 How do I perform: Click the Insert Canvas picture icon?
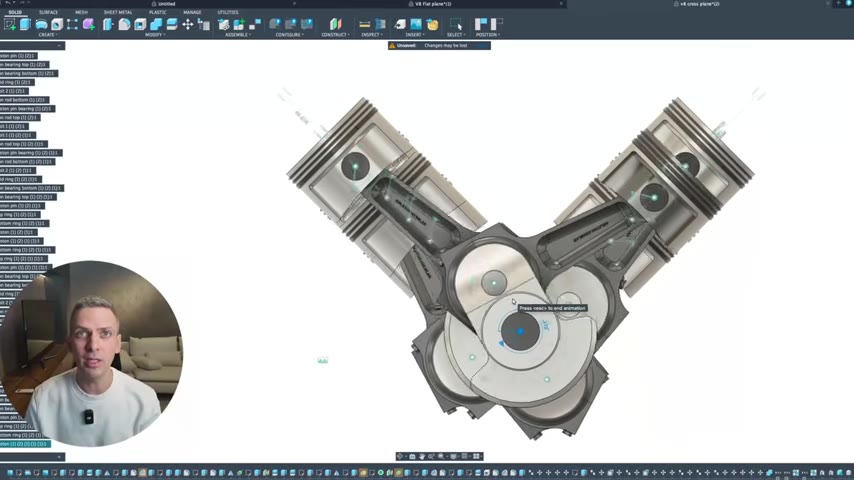(416, 24)
